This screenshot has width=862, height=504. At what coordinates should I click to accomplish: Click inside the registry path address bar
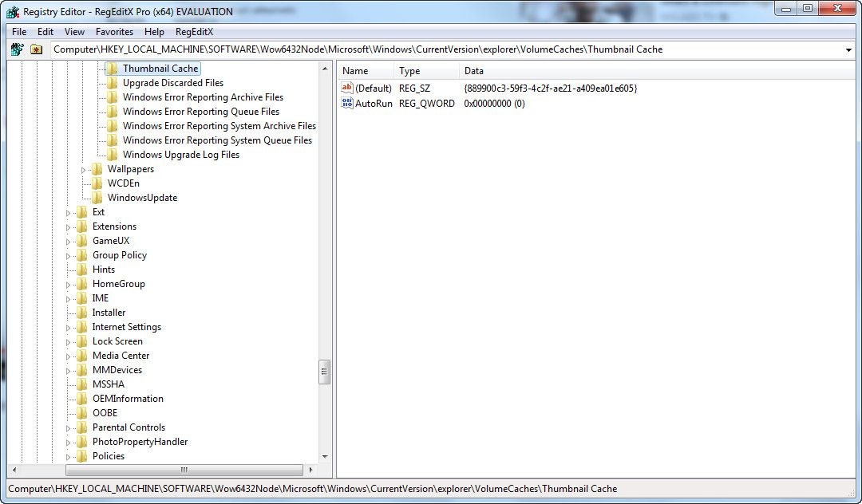click(x=399, y=49)
